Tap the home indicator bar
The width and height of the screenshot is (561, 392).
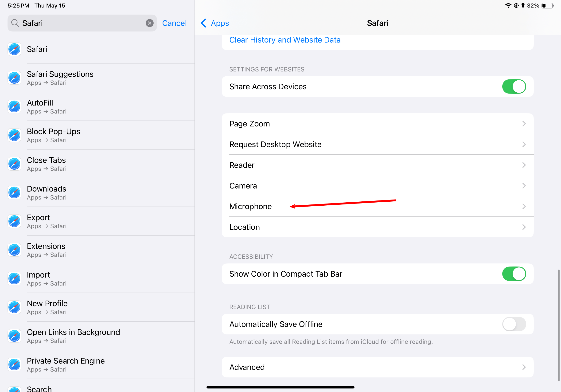point(280,387)
